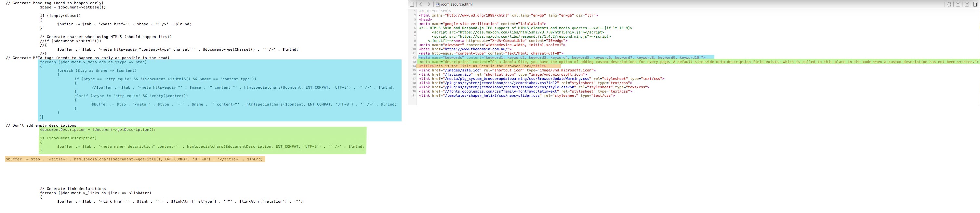Click the content-type charset utf-8 line
This screenshot has height=213, width=980.
pos(491,53)
